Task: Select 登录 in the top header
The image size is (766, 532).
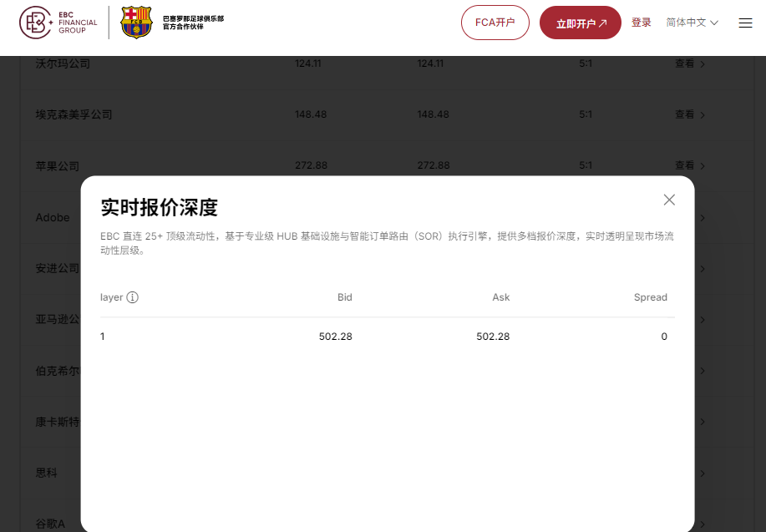Action: tap(641, 23)
